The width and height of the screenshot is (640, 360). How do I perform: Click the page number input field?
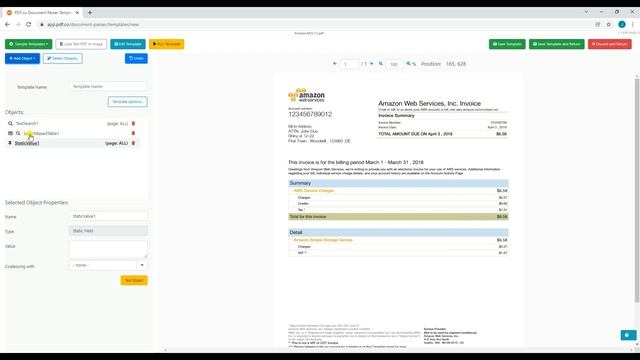tap(349, 64)
